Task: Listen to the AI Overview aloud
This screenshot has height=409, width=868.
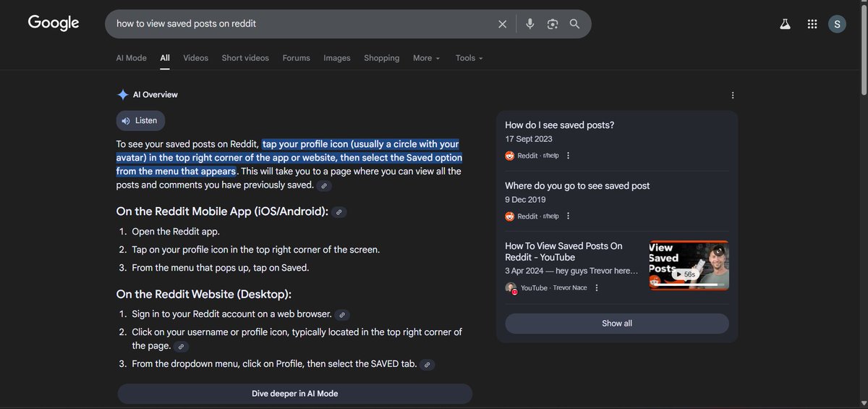Action: pyautogui.click(x=140, y=121)
